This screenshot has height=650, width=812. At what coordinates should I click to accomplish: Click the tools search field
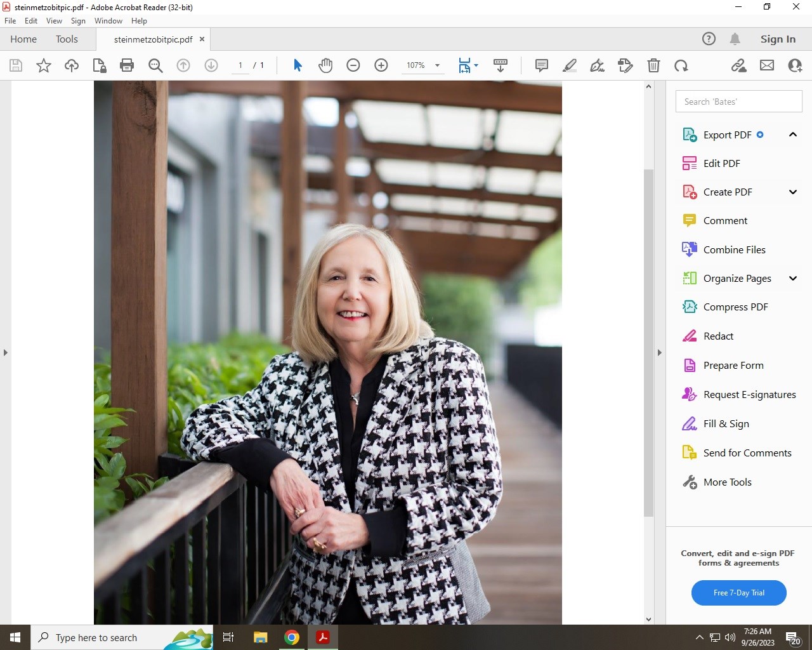tap(738, 102)
